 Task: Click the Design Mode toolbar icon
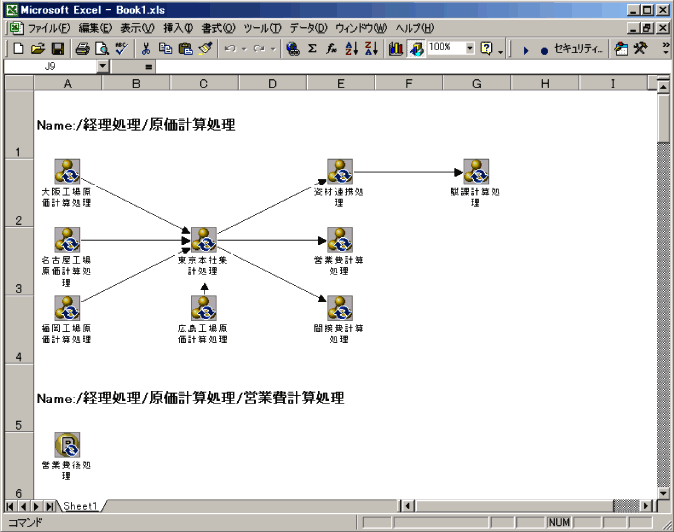621,49
